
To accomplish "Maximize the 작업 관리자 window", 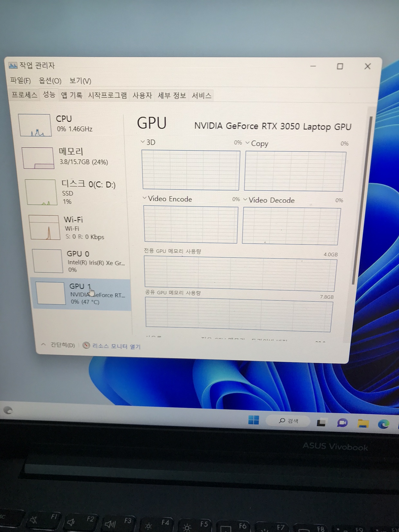I will click(340, 66).
